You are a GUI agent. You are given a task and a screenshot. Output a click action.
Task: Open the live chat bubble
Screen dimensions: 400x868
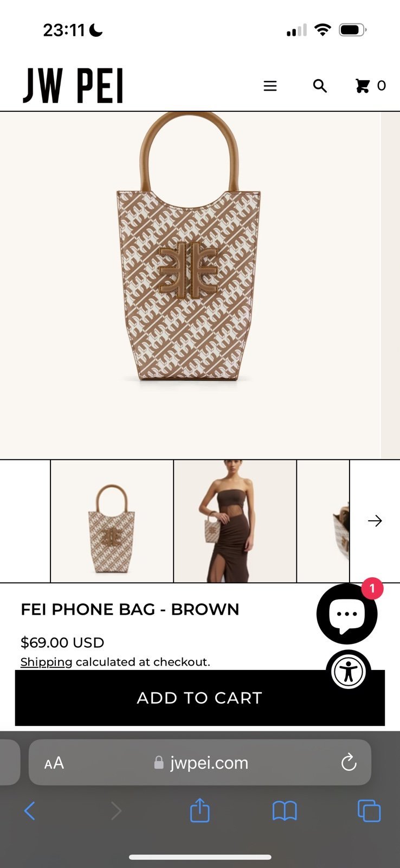[347, 614]
